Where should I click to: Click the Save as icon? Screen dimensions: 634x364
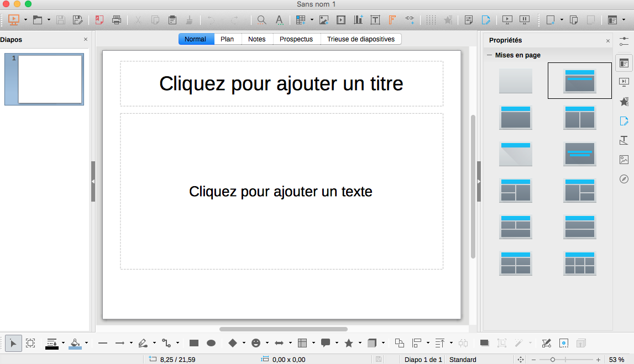coord(77,20)
